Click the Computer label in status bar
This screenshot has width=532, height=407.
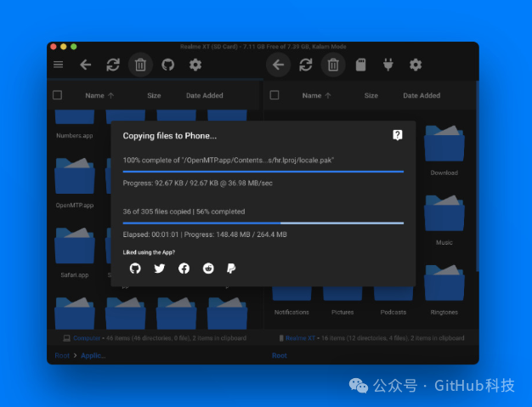pos(87,338)
